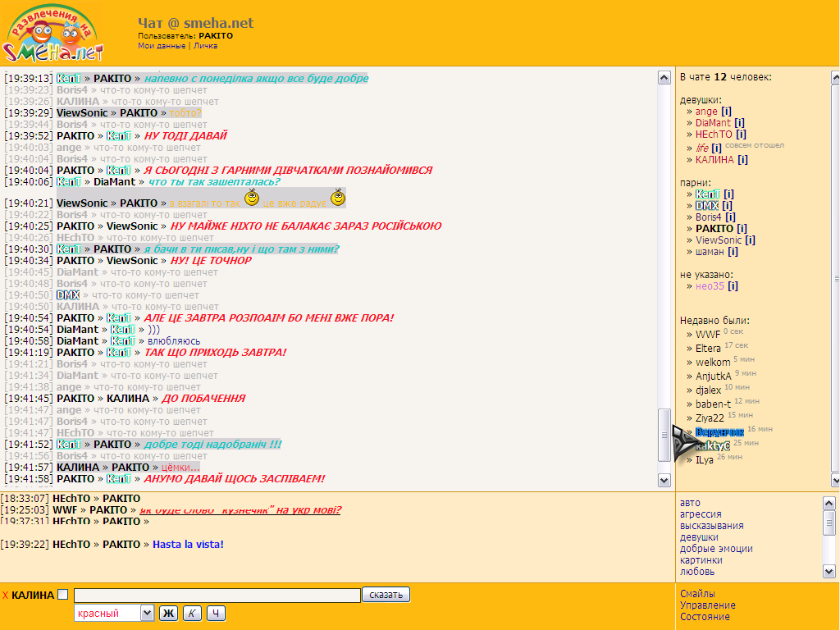Open the [i] info next to DiaMant

[x=740, y=123]
